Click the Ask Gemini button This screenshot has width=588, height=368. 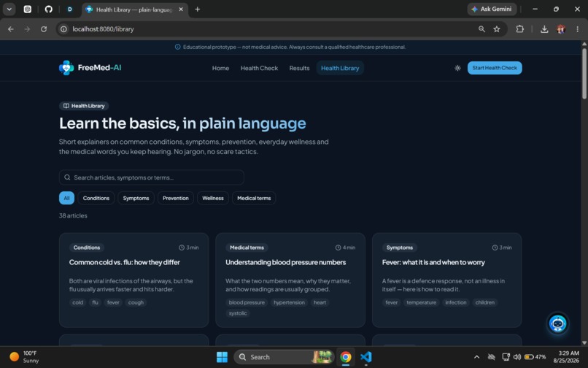(492, 9)
